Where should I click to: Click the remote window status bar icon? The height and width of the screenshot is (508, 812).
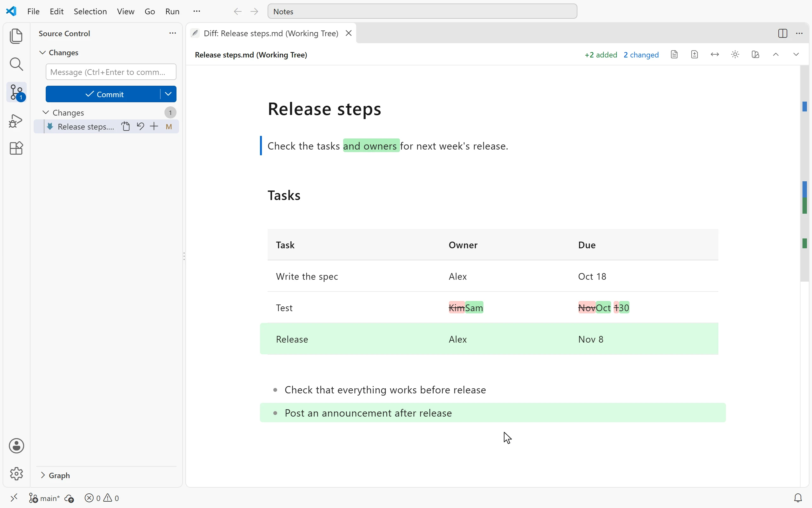point(14,498)
